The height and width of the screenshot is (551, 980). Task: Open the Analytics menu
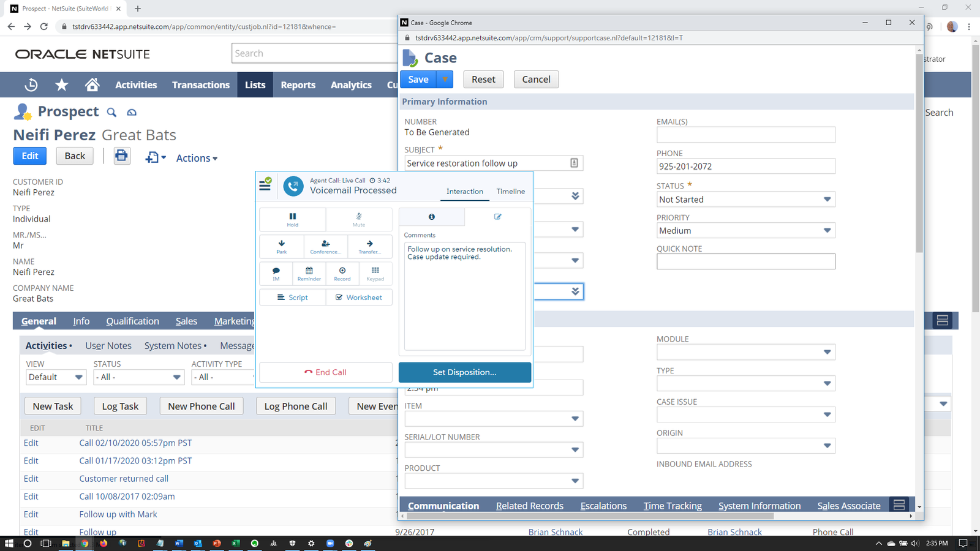click(x=351, y=84)
